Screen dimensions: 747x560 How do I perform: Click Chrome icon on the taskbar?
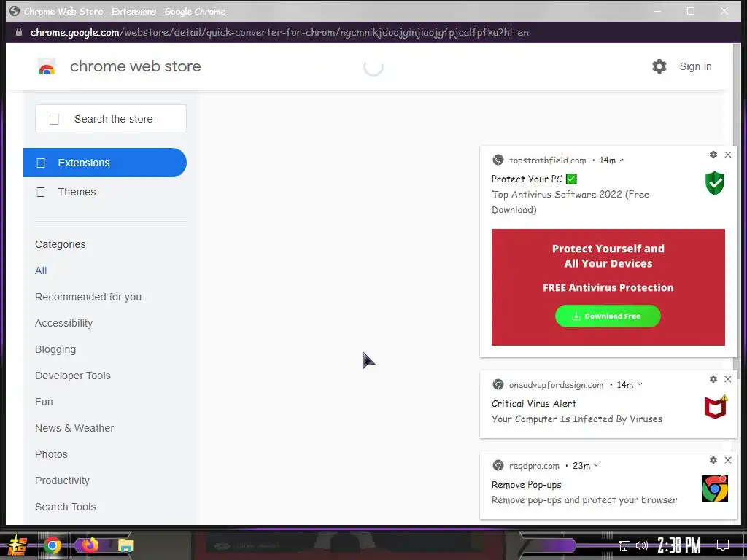53,545
